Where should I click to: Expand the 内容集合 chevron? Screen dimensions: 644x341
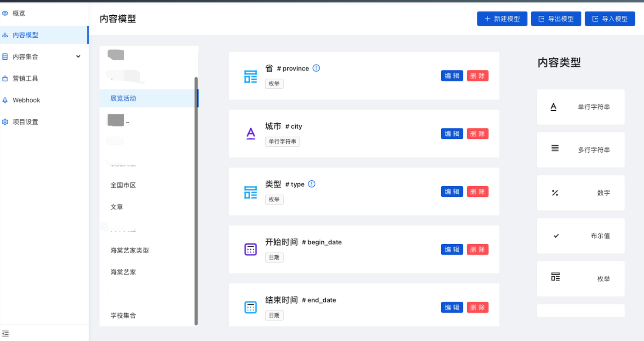[78, 56]
